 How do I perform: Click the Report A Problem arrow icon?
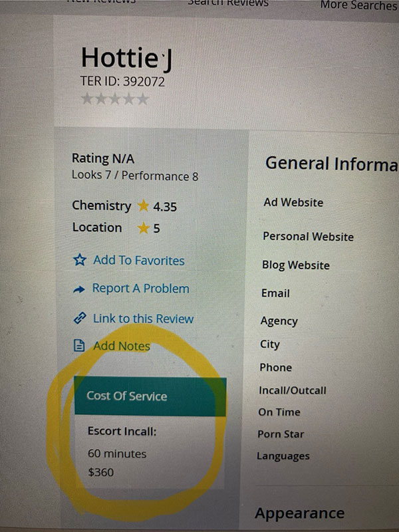[79, 289]
